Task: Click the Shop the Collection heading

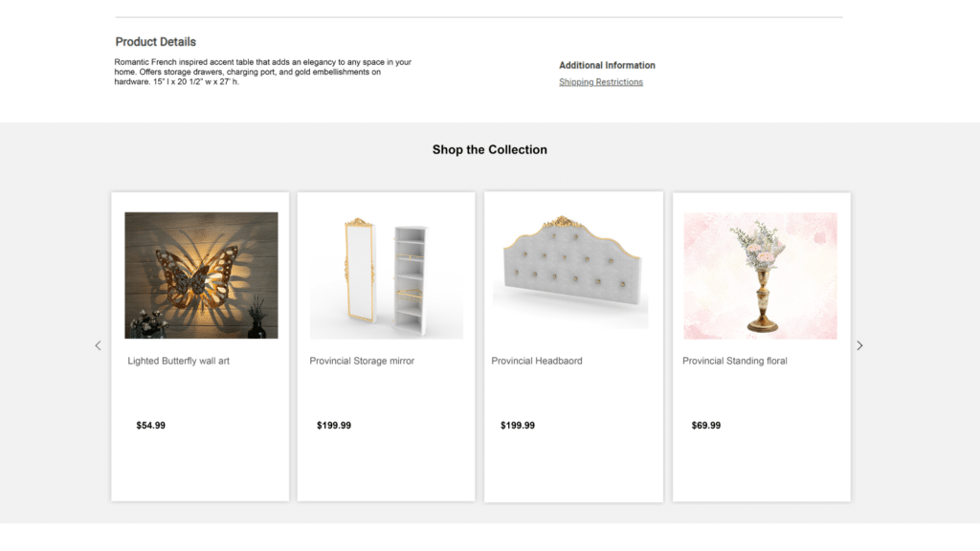Action: (489, 150)
